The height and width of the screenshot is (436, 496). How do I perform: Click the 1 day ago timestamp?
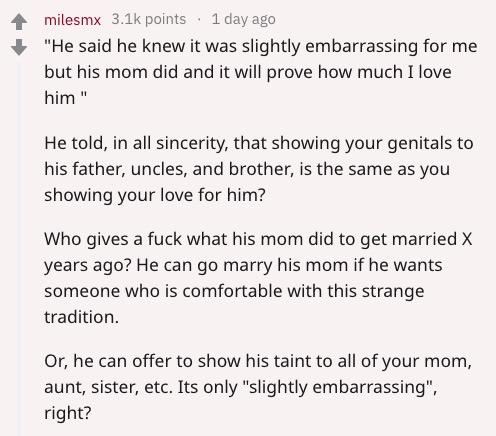[243, 19]
